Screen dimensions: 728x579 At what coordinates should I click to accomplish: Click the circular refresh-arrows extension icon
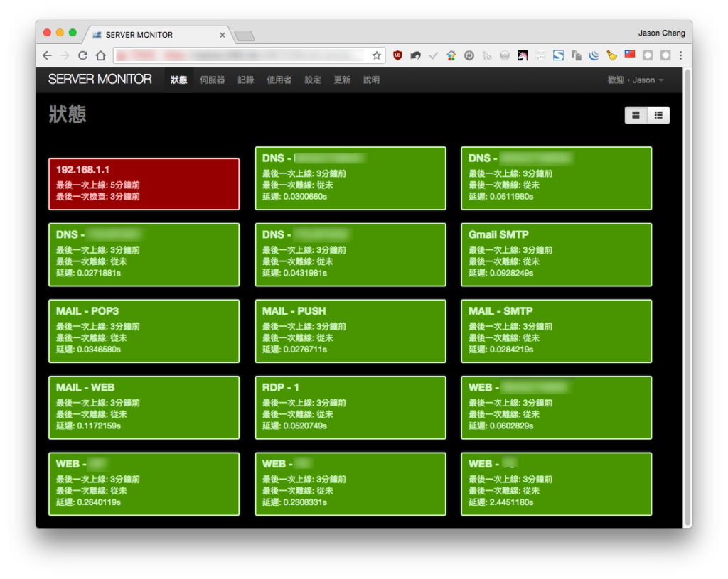pos(469,55)
